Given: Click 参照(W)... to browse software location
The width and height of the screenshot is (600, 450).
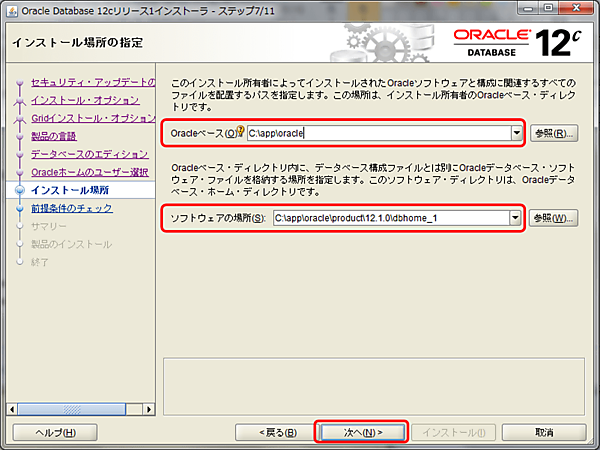Looking at the screenshot, I should pos(553,218).
